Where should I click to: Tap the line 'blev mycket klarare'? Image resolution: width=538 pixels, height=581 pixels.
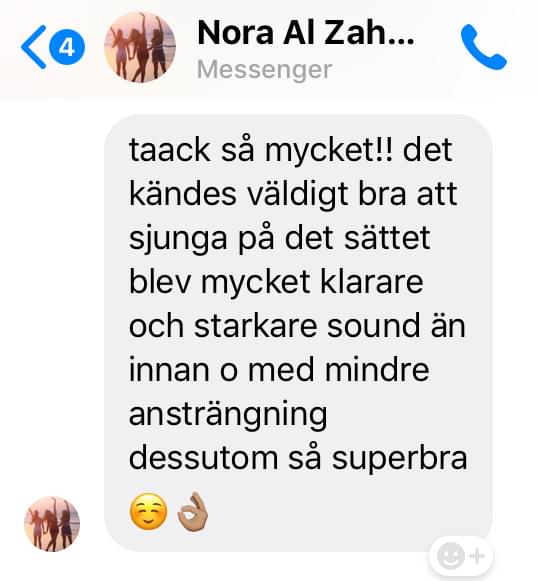click(276, 282)
